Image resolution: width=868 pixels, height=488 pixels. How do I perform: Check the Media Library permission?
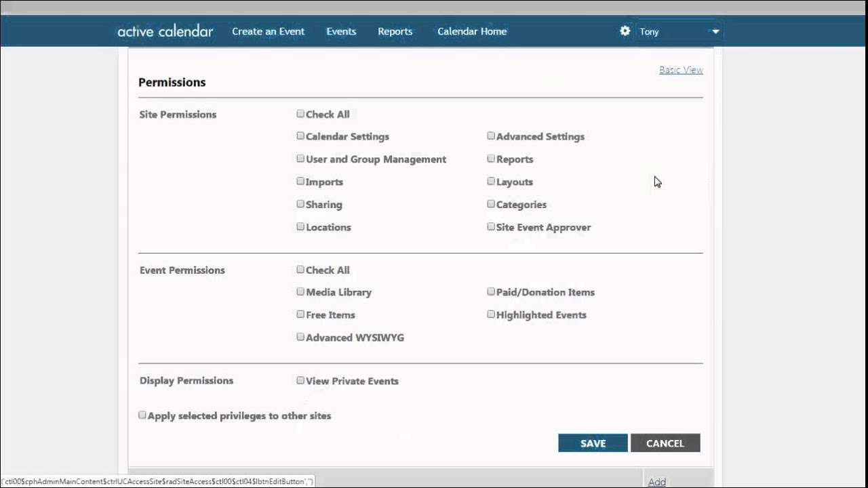[300, 291]
